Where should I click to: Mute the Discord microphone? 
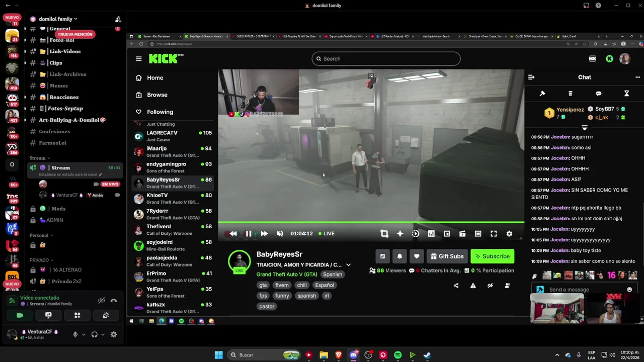[75, 334]
